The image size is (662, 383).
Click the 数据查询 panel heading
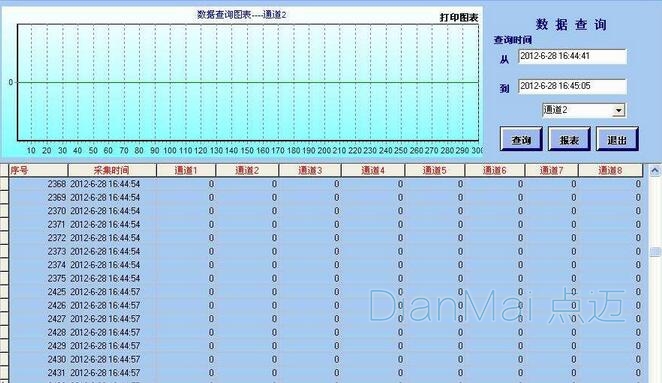571,24
